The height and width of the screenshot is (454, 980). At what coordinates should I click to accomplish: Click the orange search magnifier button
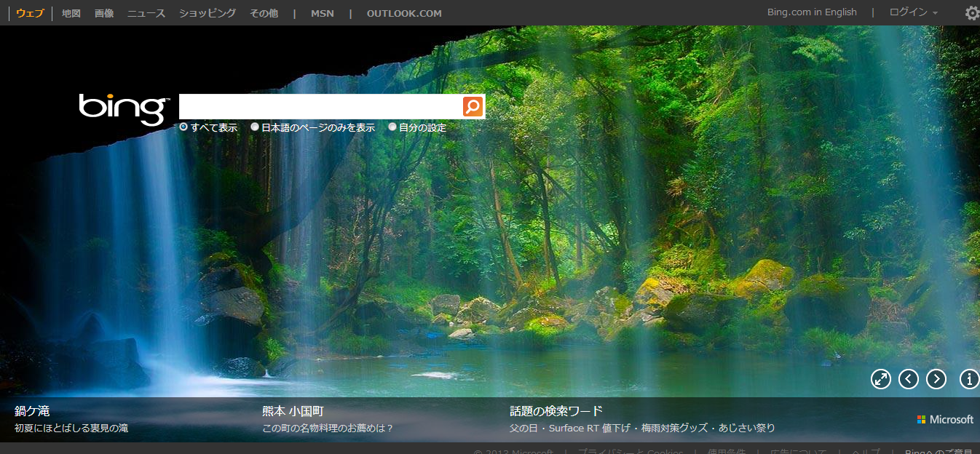pyautogui.click(x=473, y=107)
